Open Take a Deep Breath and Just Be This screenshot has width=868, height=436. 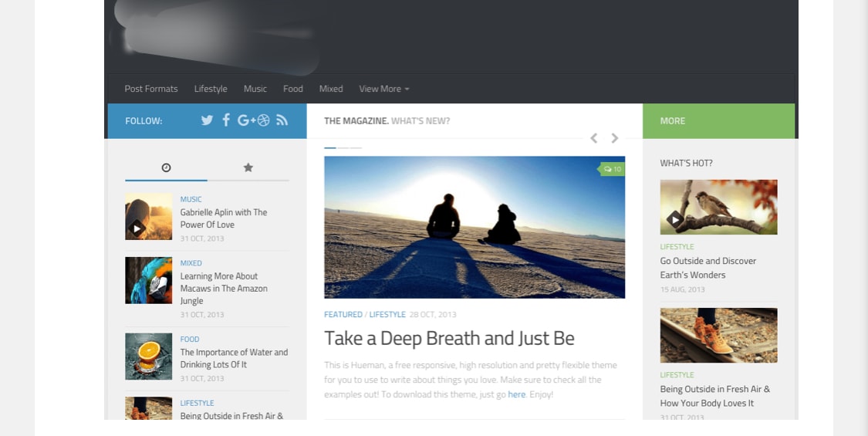(449, 338)
